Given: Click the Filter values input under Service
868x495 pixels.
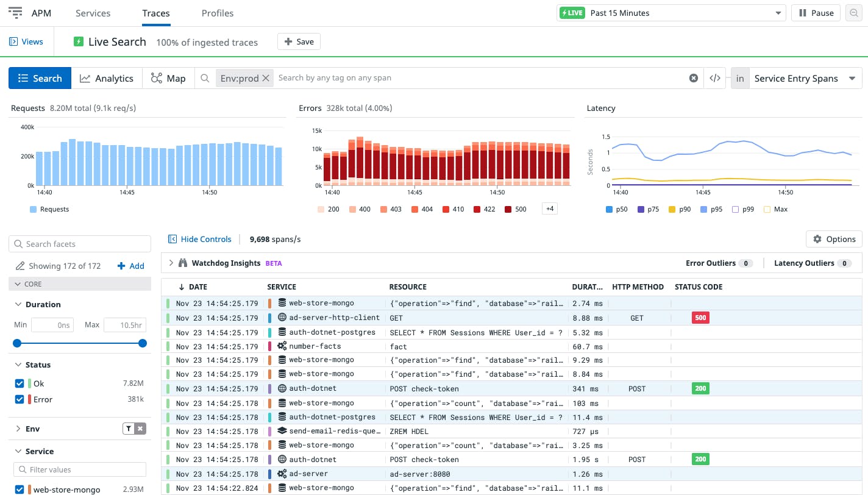Looking at the screenshot, I should (79, 469).
